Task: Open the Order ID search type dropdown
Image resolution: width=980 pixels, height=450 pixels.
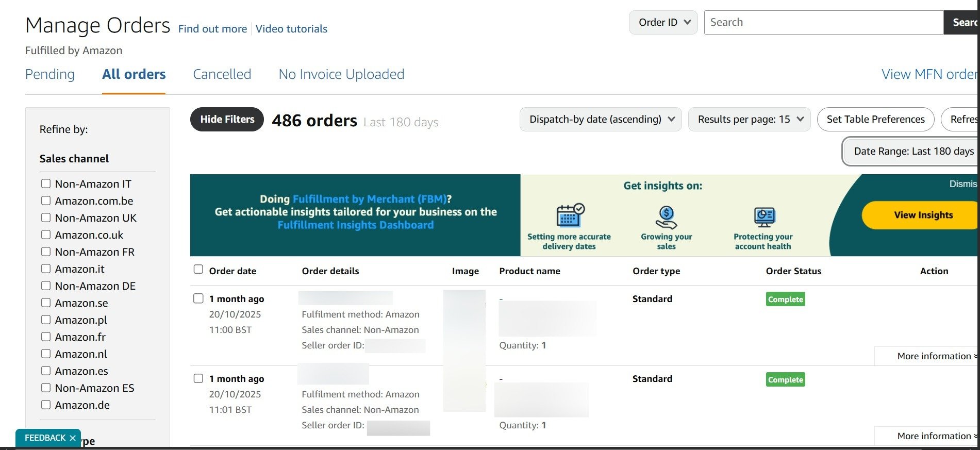Action: [x=663, y=23]
